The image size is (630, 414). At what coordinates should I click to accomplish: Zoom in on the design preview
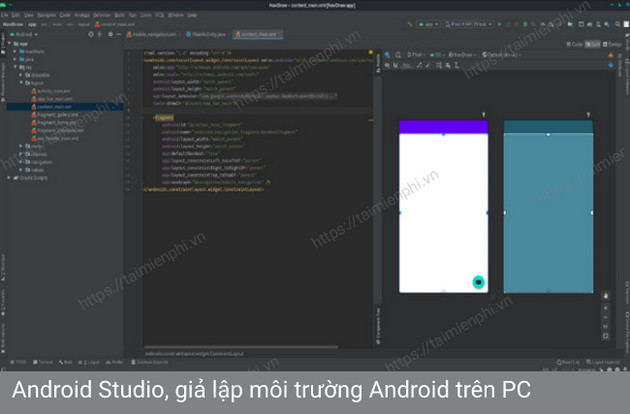click(605, 308)
